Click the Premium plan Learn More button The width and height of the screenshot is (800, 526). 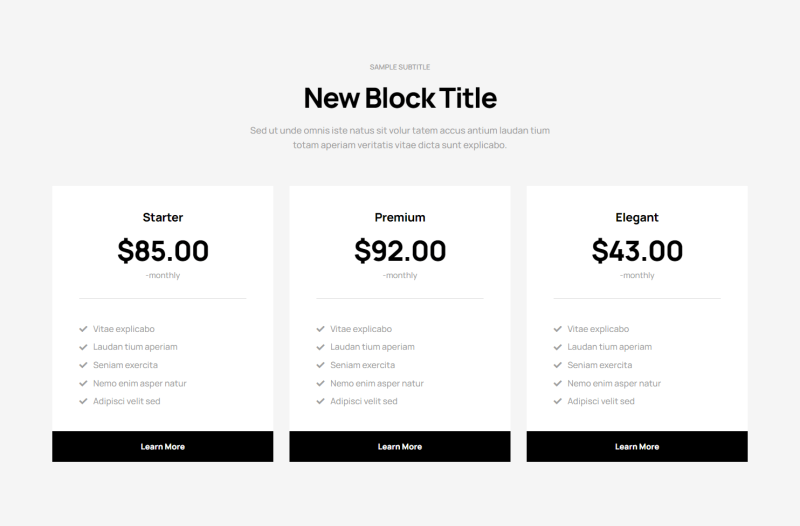pos(400,447)
